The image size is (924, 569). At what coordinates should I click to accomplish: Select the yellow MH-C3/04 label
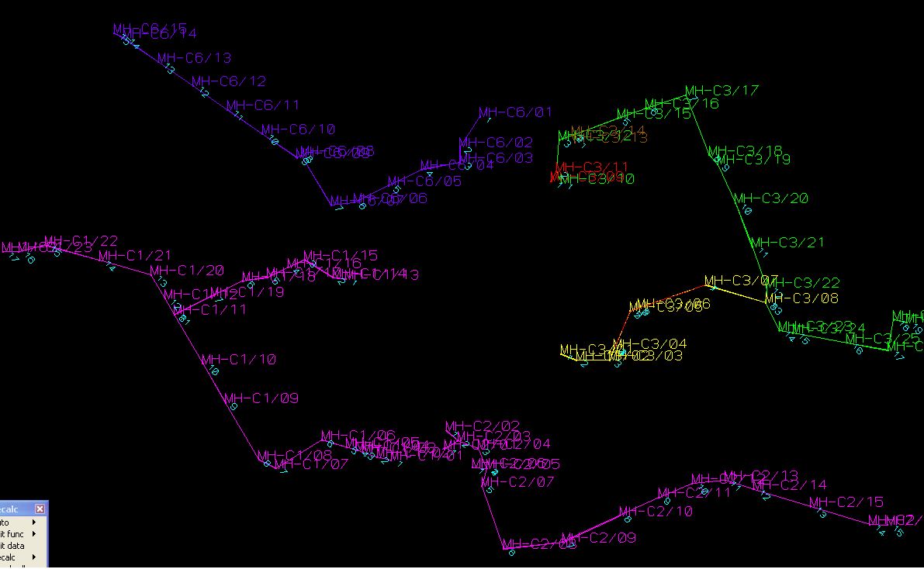[650, 343]
